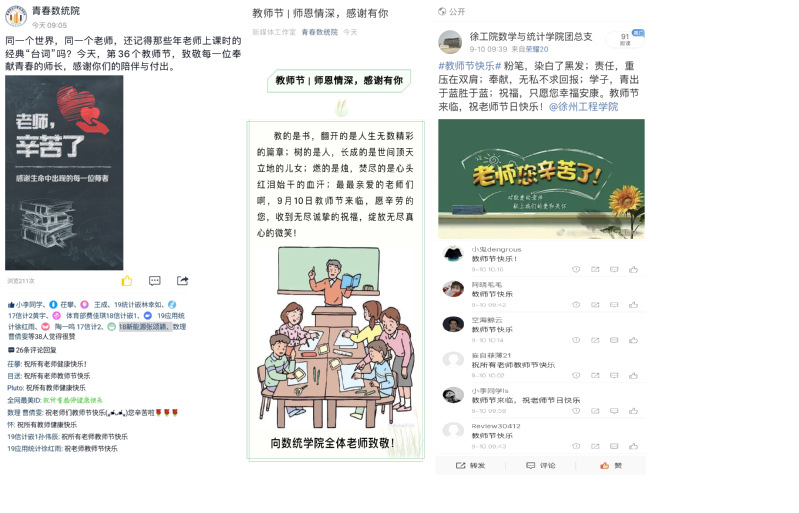
Task: Click the 青春数统院 author link under article title
Action: click(319, 32)
